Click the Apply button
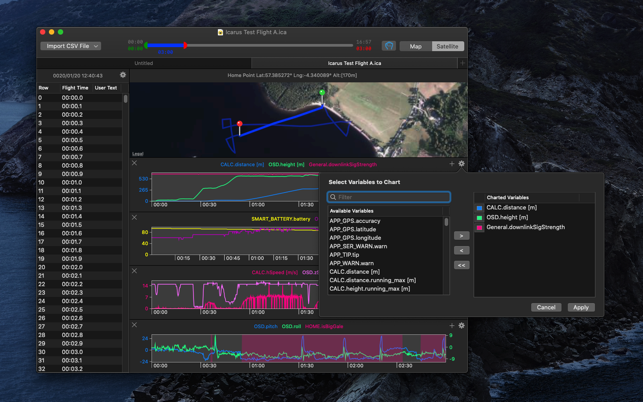 point(581,307)
